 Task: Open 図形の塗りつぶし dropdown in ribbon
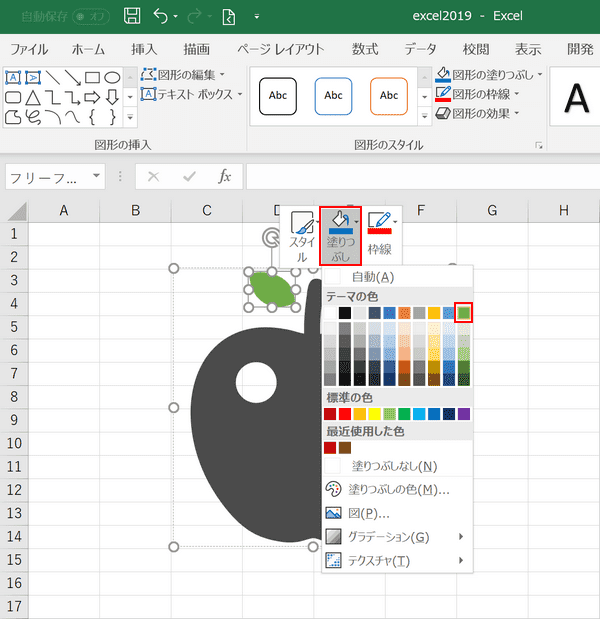coord(489,74)
